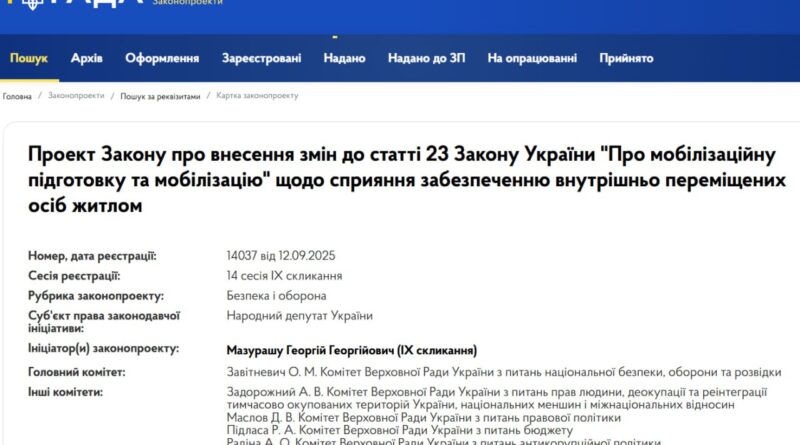Click the Безпека і оборона rubric value
This screenshot has height=445, width=800.
click(x=277, y=295)
